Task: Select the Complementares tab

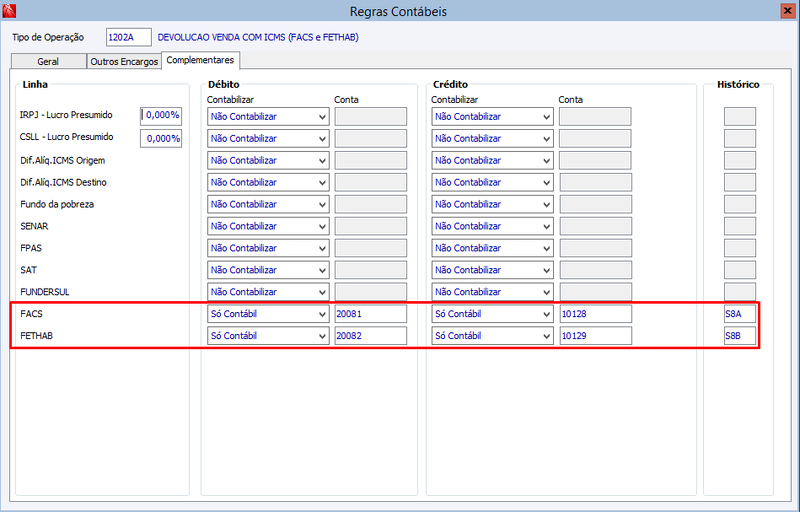Action: click(x=201, y=60)
